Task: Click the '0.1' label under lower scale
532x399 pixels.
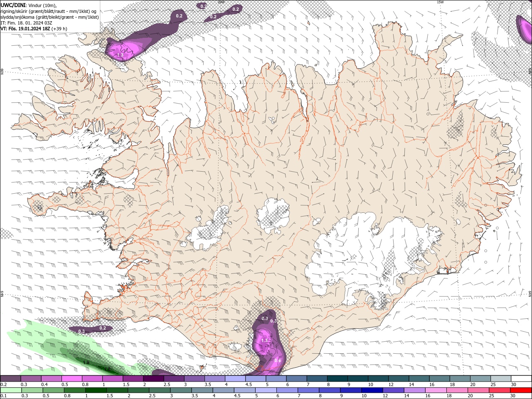Action: pyautogui.click(x=3, y=396)
